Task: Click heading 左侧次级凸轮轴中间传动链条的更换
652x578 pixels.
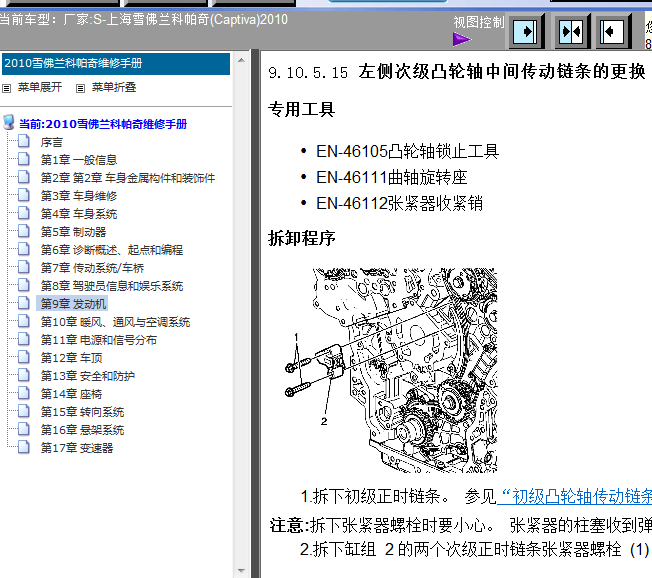Action: [x=502, y=72]
